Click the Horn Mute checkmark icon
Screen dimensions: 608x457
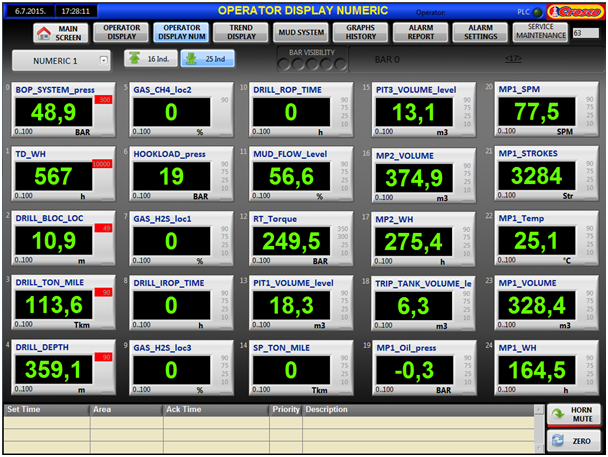557,413
